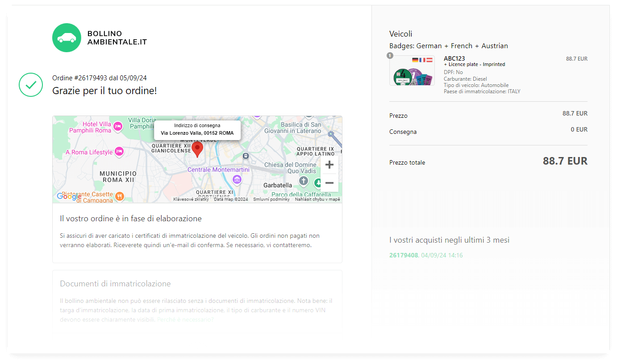Zoom out on the delivery map
This screenshot has height=364, width=617.
click(x=329, y=183)
